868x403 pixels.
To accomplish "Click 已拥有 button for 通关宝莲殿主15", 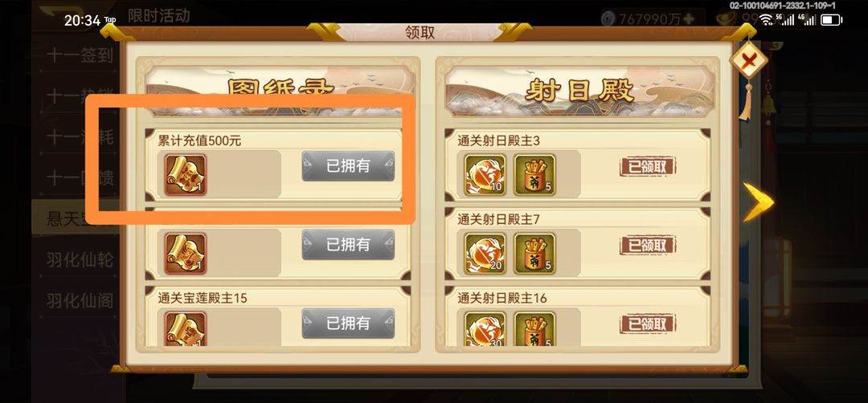I will [348, 323].
